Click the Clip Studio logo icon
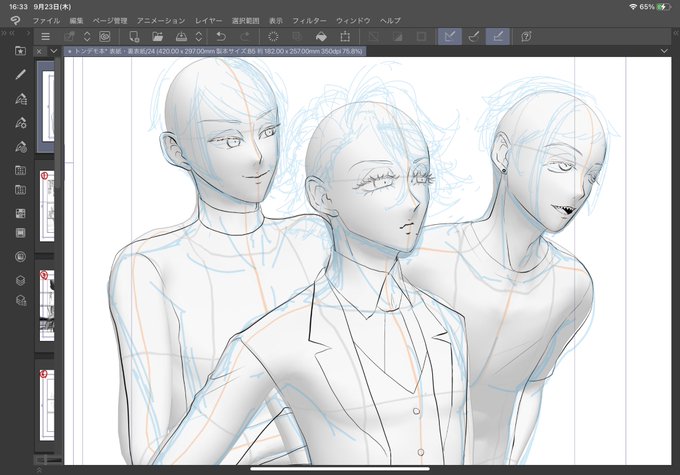Viewport: 680px width, 475px height. click(x=15, y=20)
